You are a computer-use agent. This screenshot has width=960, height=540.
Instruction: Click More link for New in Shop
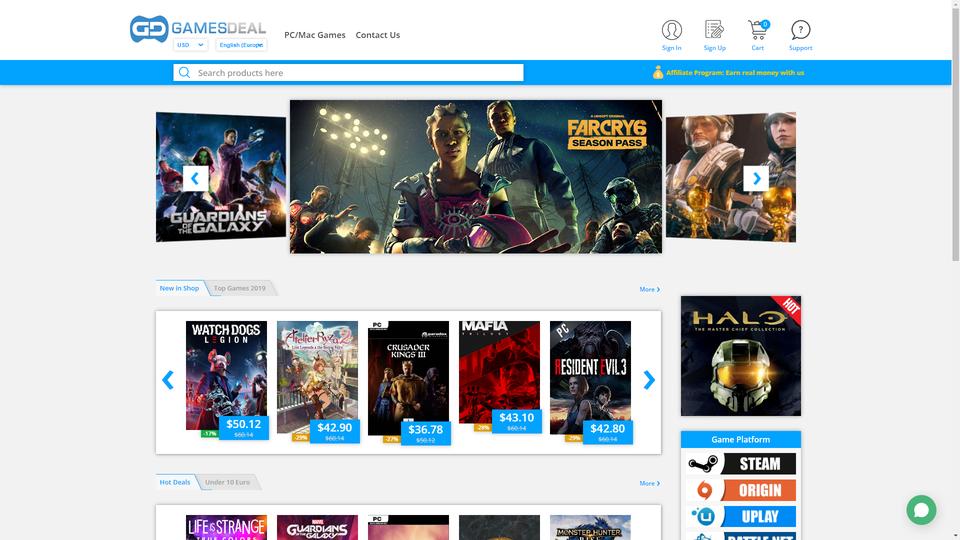click(650, 289)
